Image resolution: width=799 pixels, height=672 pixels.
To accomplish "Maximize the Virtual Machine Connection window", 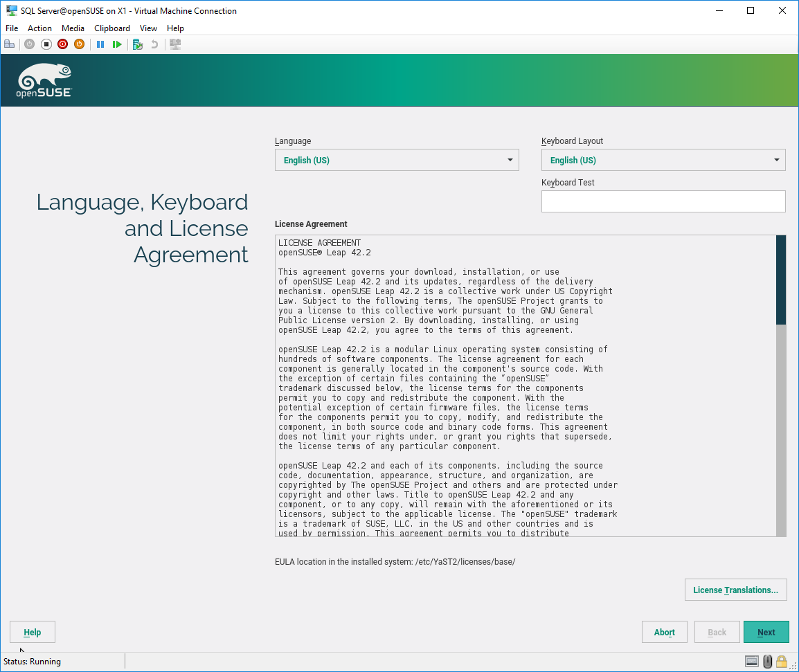I will (x=750, y=10).
